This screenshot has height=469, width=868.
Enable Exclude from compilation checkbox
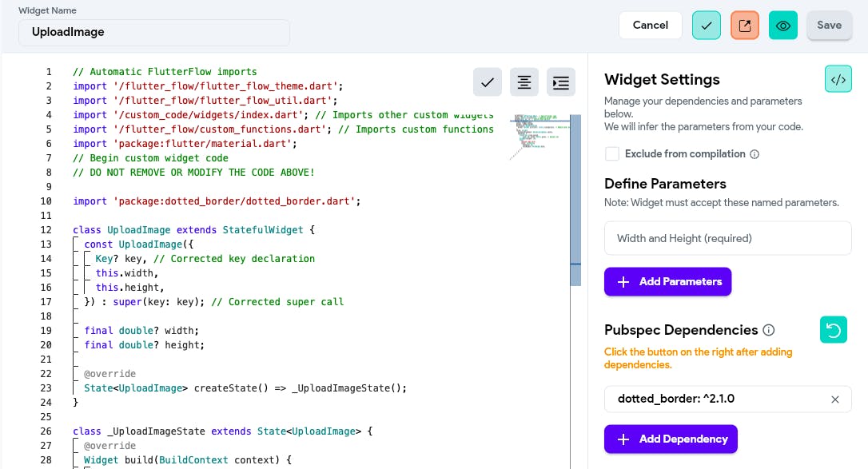coord(612,154)
